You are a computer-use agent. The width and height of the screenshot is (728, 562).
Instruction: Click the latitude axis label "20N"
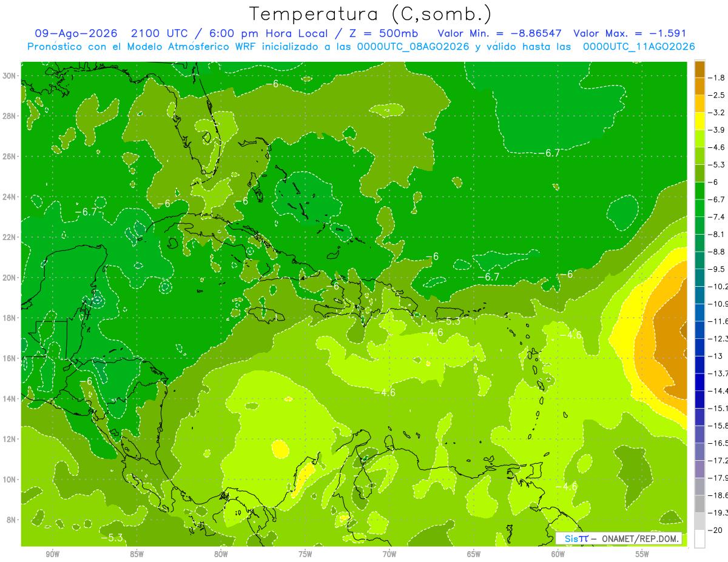click(x=10, y=278)
